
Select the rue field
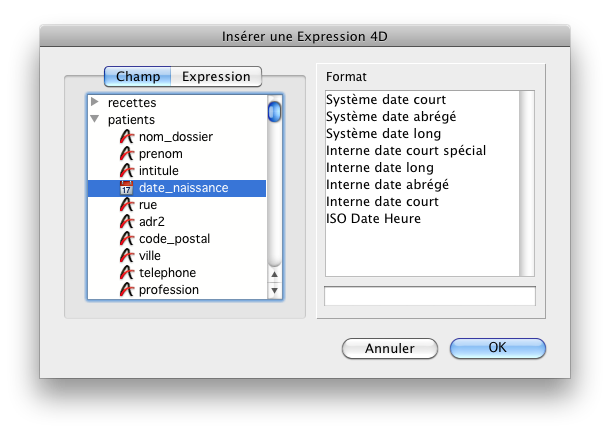point(177,205)
